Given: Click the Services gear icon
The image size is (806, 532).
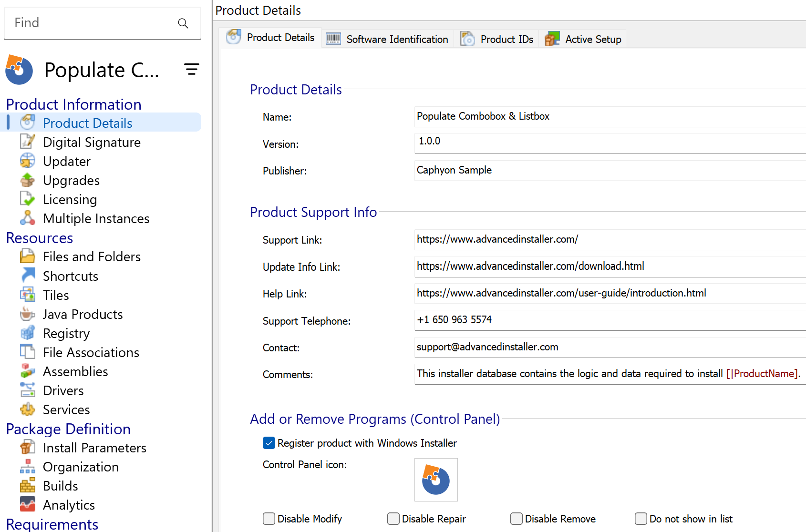Looking at the screenshot, I should click(x=28, y=409).
